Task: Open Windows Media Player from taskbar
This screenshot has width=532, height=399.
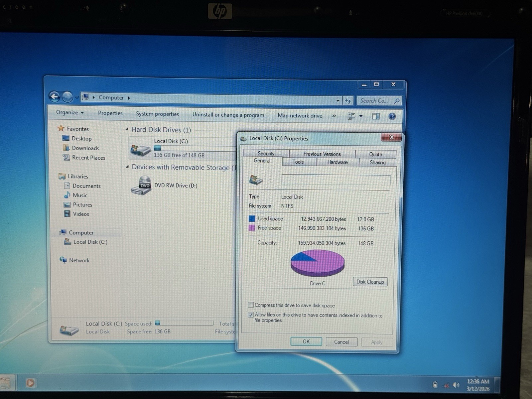Action: [x=30, y=383]
